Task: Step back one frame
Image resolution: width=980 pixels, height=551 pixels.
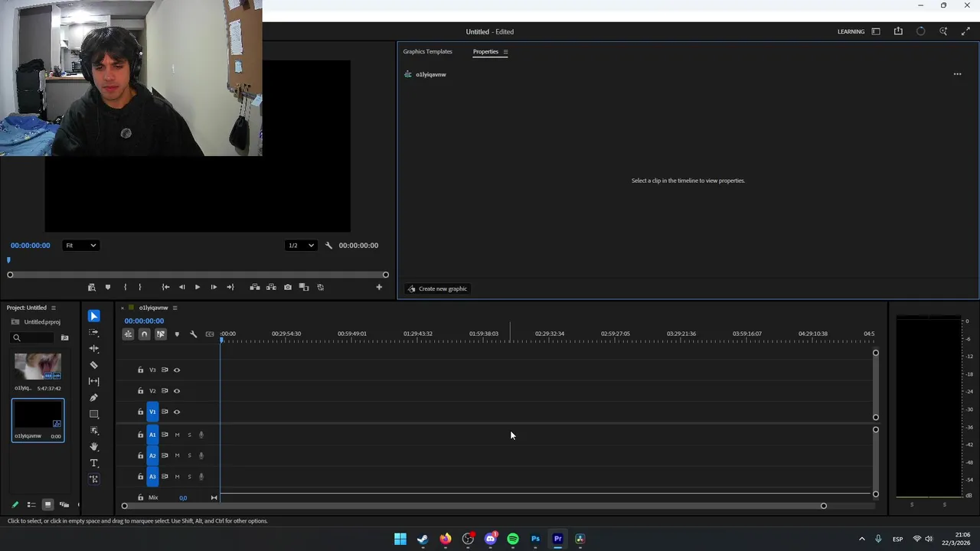Action: pos(181,287)
